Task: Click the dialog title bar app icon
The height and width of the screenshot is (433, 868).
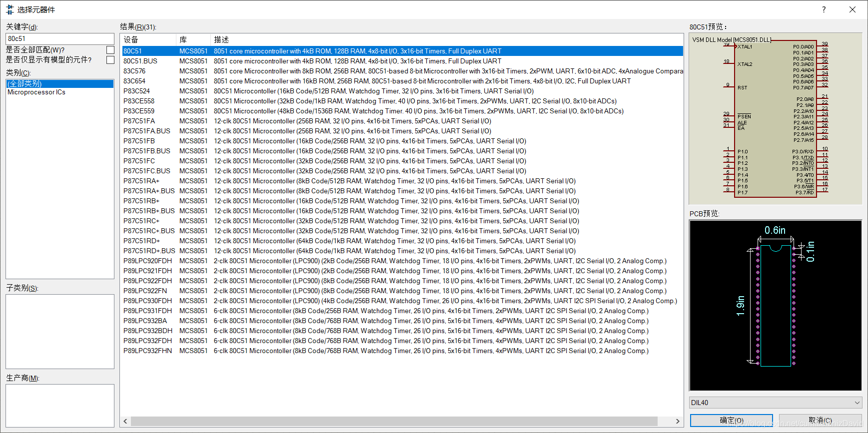Action: click(10, 9)
